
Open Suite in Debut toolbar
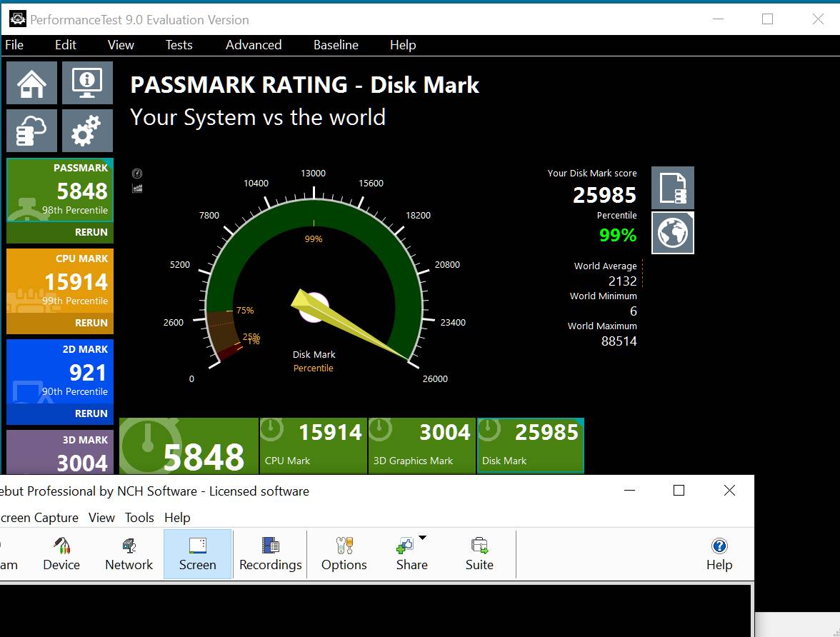pos(479,554)
